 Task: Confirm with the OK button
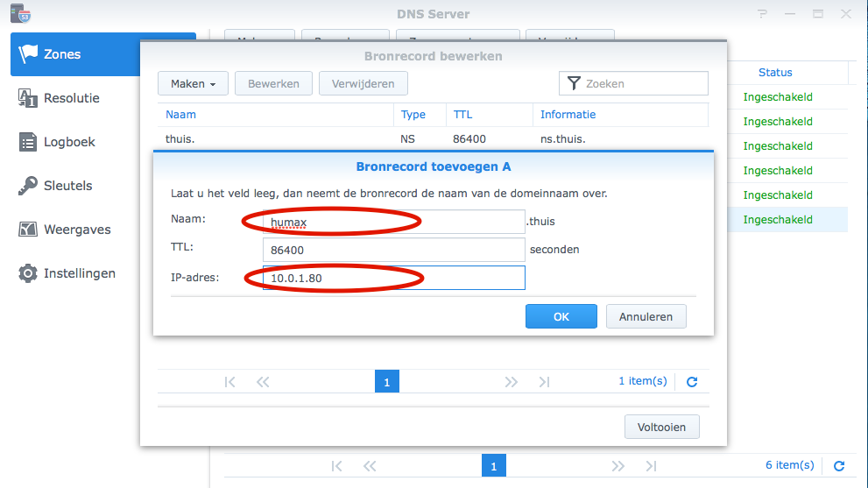(x=561, y=316)
